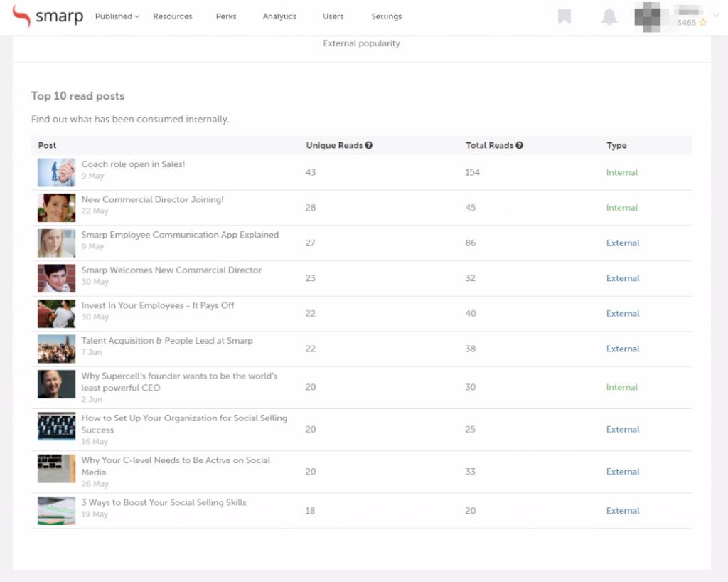Open 'Smarp Employee Communication App Explained' post
The image size is (728, 582).
click(x=180, y=235)
